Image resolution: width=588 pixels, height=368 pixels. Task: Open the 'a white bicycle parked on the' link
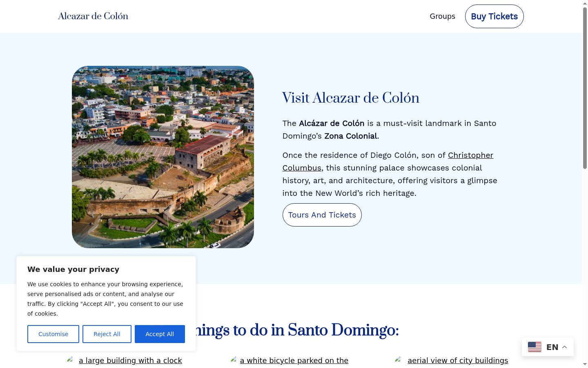click(294, 361)
